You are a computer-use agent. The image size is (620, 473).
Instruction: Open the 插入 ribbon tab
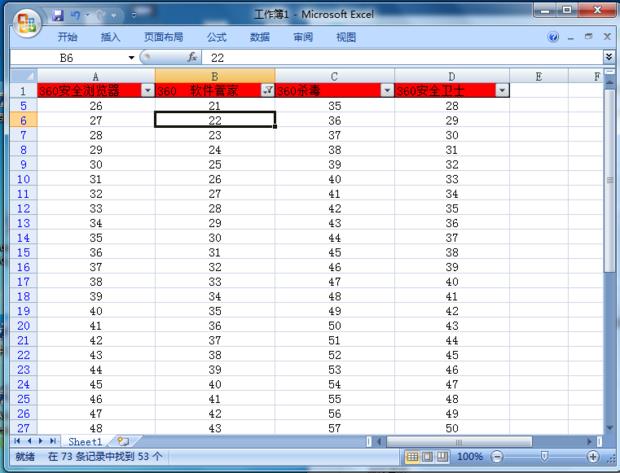click(110, 37)
